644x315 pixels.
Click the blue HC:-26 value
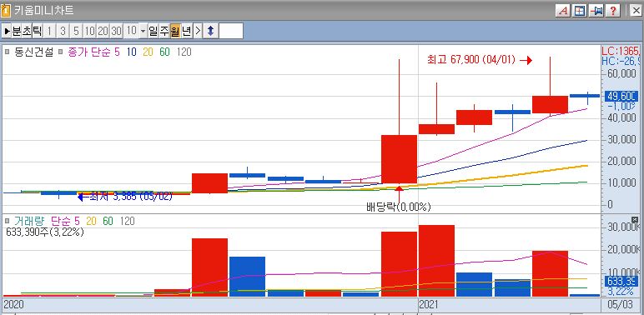coord(621,61)
